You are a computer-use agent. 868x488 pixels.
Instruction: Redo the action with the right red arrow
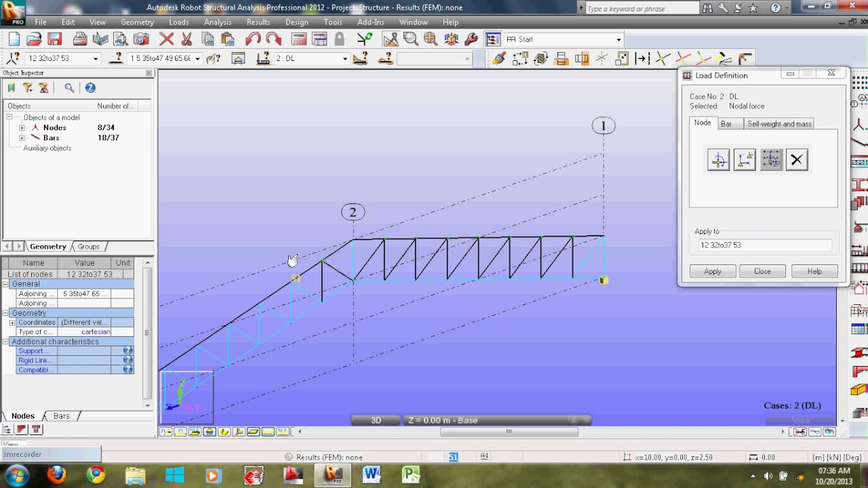[273, 39]
